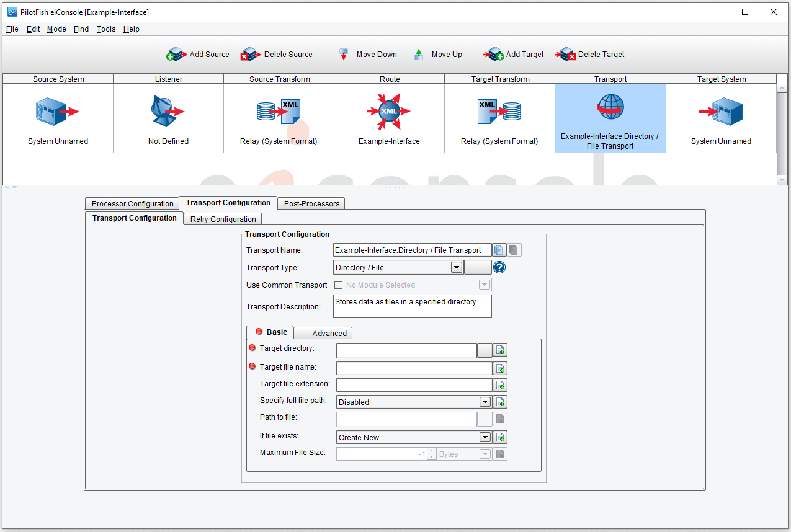Click Delete Target toolbar button

click(590, 55)
